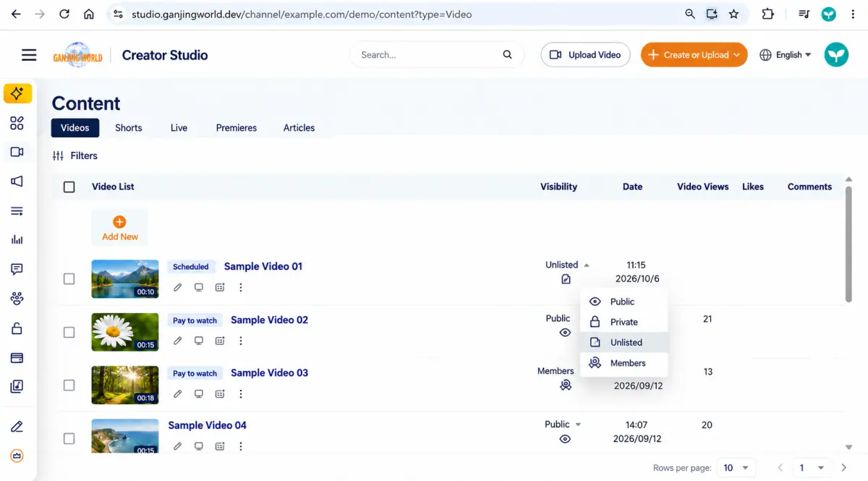The height and width of the screenshot is (481, 868).
Task: Open the hamburger menu beside the logo
Action: pos(29,55)
